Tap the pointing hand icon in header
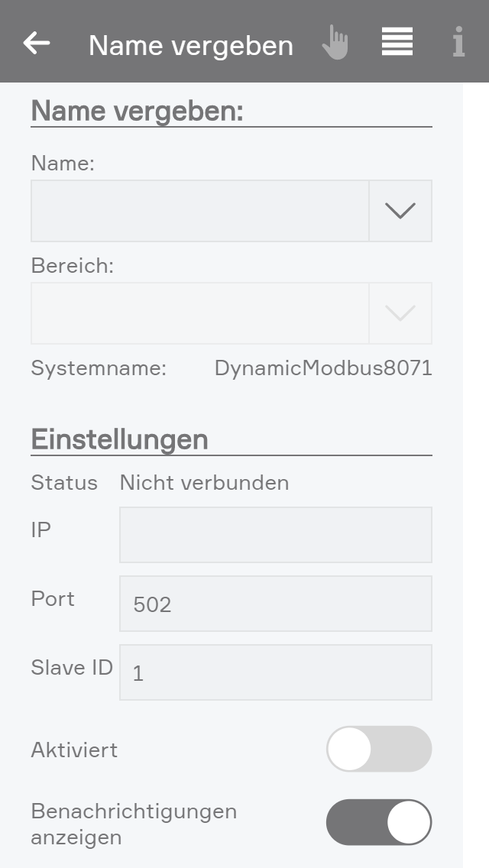 click(335, 43)
